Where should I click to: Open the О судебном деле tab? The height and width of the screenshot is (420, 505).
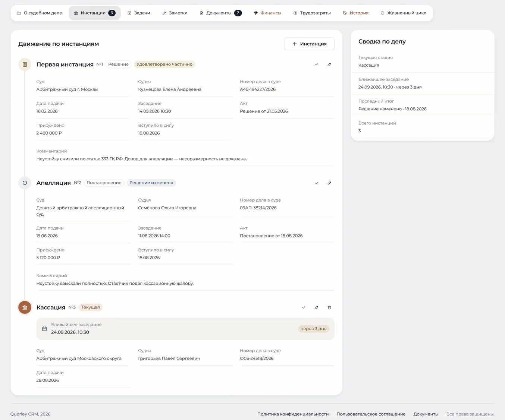(40, 13)
